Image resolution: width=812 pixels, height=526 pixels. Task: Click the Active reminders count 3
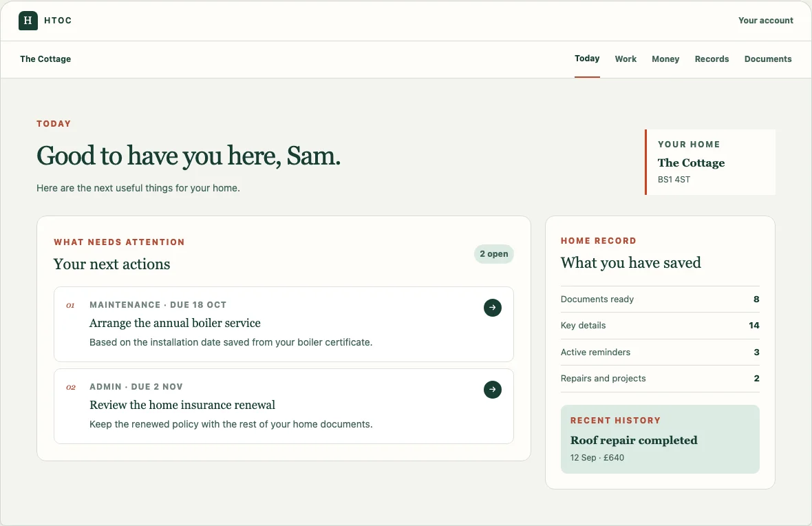[756, 353]
